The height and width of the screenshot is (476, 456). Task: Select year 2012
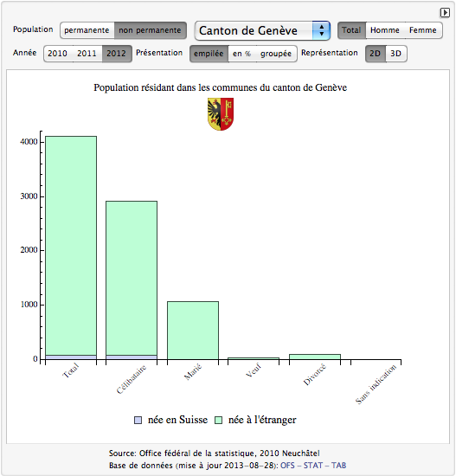117,54
